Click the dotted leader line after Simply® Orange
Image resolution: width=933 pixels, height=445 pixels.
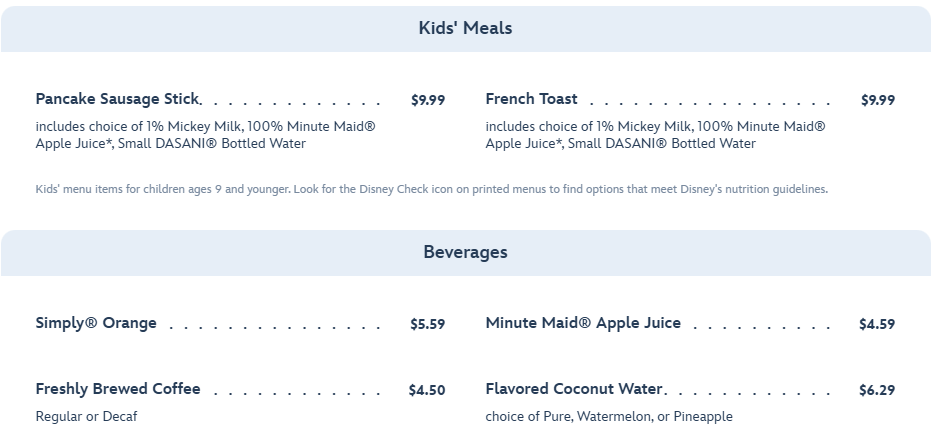(x=275, y=327)
